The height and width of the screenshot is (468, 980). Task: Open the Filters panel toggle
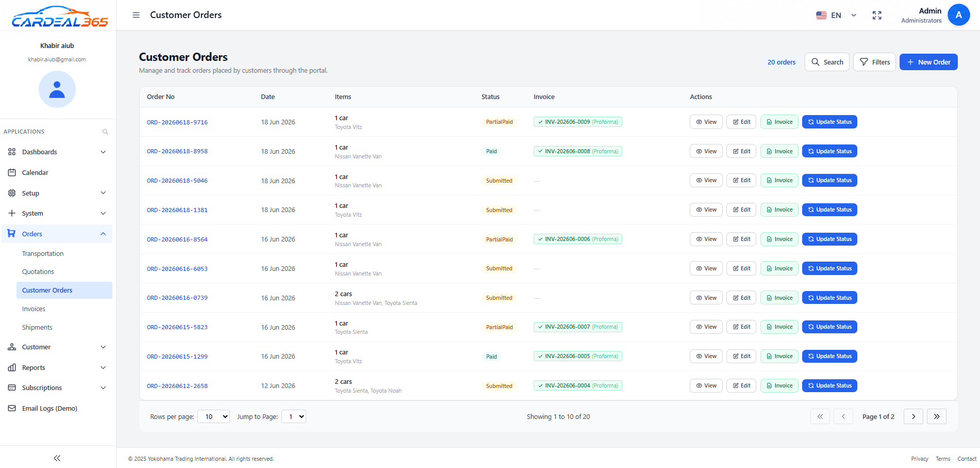(x=874, y=62)
